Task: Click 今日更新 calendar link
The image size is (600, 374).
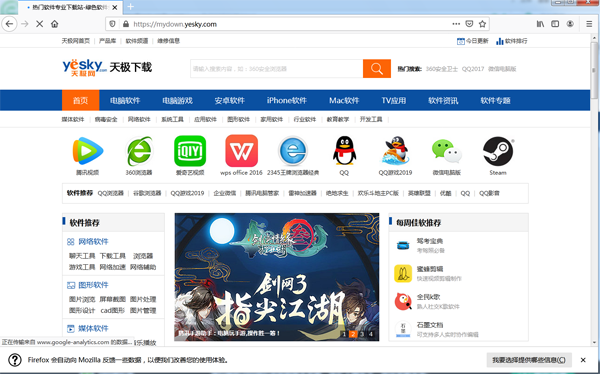Action: pyautogui.click(x=473, y=41)
